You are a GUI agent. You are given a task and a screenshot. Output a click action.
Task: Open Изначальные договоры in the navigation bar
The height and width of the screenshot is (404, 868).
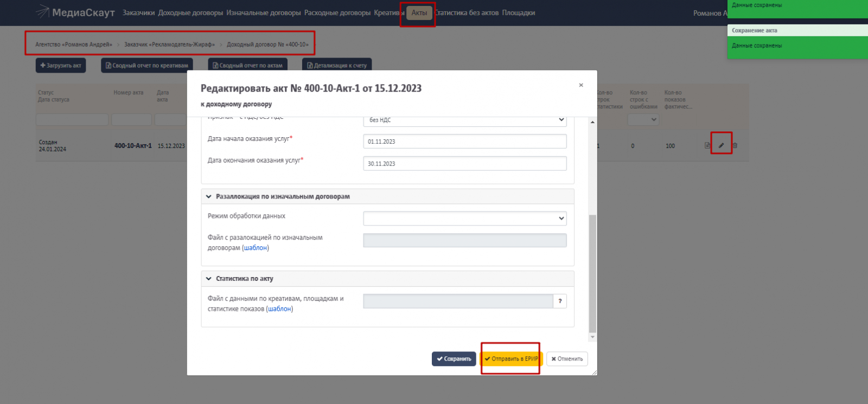264,12
